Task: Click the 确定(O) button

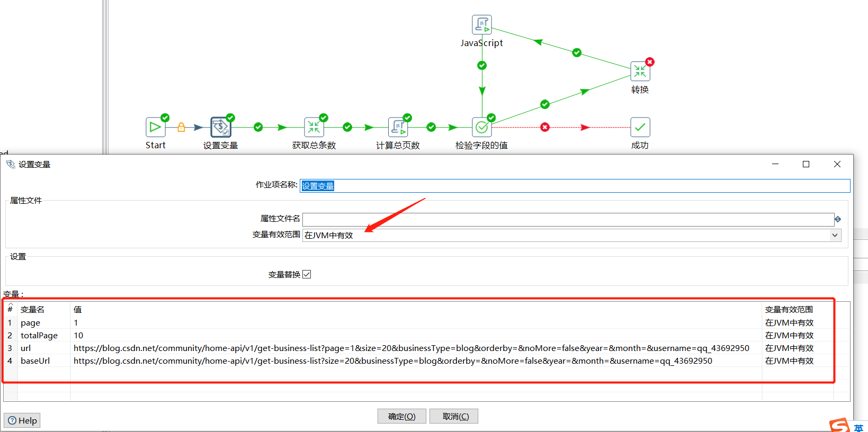Action: tap(402, 417)
